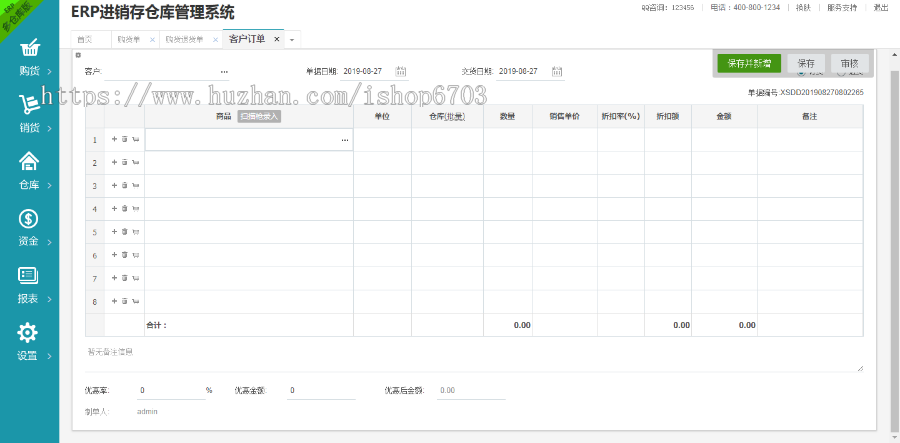Toggle the 扫描枪录入 scanner input button

[259, 117]
